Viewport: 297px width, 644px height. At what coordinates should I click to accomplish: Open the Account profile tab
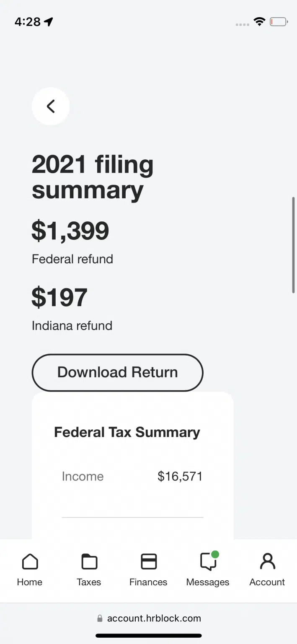coord(267,570)
